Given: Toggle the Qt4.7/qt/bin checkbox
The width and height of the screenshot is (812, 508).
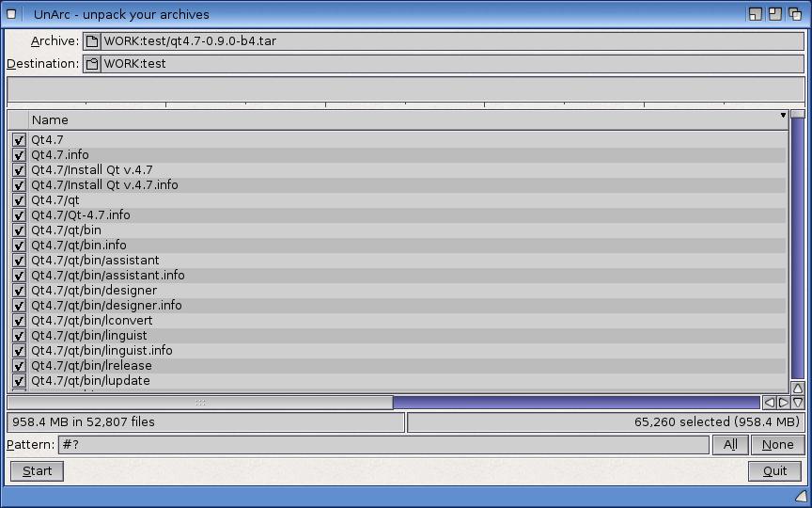Looking at the screenshot, I should (19, 230).
